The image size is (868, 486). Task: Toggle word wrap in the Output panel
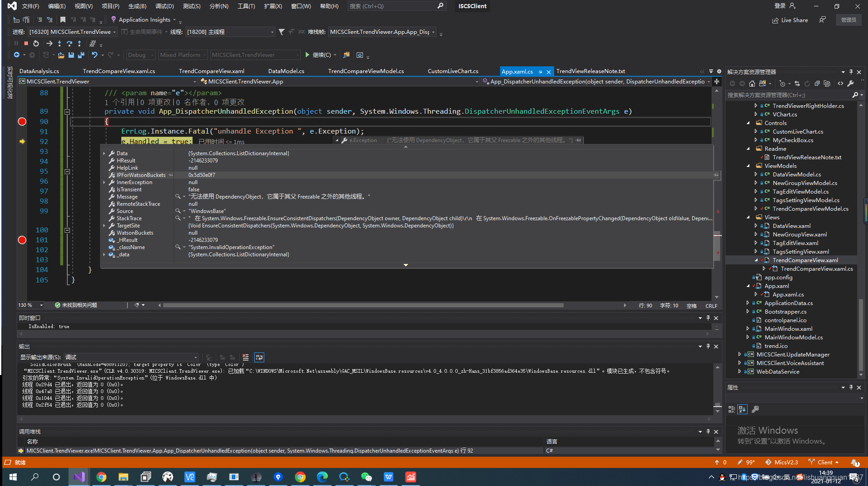coord(259,357)
